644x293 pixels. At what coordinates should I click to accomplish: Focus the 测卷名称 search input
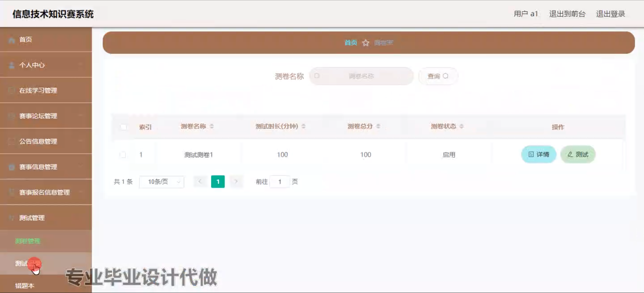[361, 76]
